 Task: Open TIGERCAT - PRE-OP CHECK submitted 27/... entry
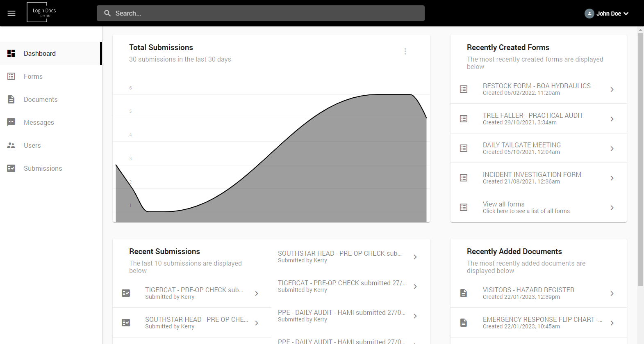pos(350,286)
